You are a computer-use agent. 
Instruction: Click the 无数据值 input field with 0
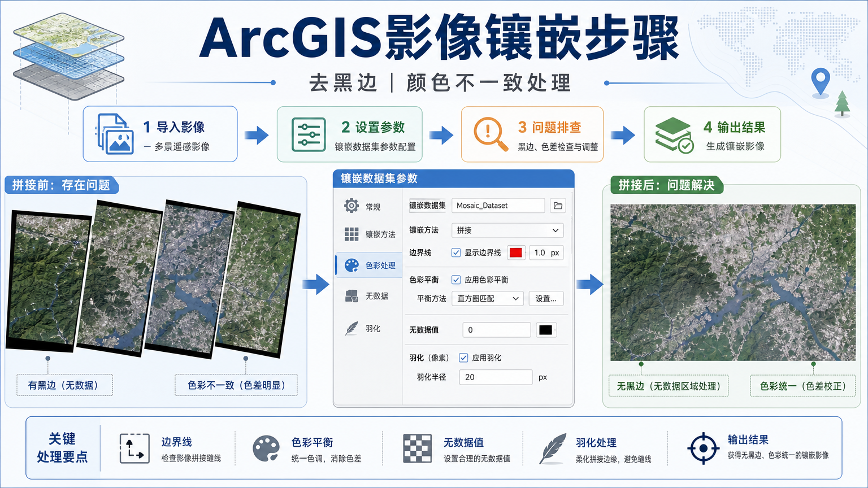click(497, 330)
